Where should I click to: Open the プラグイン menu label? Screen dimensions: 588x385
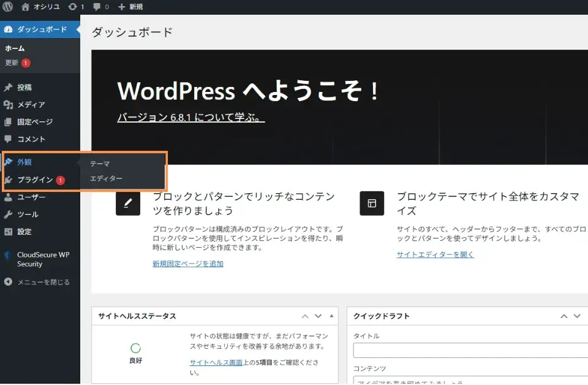coord(36,180)
